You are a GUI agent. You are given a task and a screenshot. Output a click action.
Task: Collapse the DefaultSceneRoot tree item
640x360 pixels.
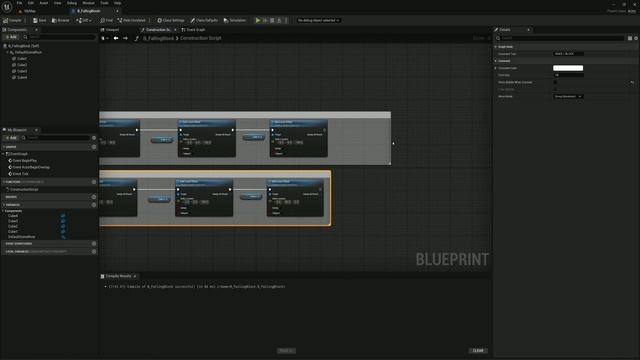coord(7,52)
